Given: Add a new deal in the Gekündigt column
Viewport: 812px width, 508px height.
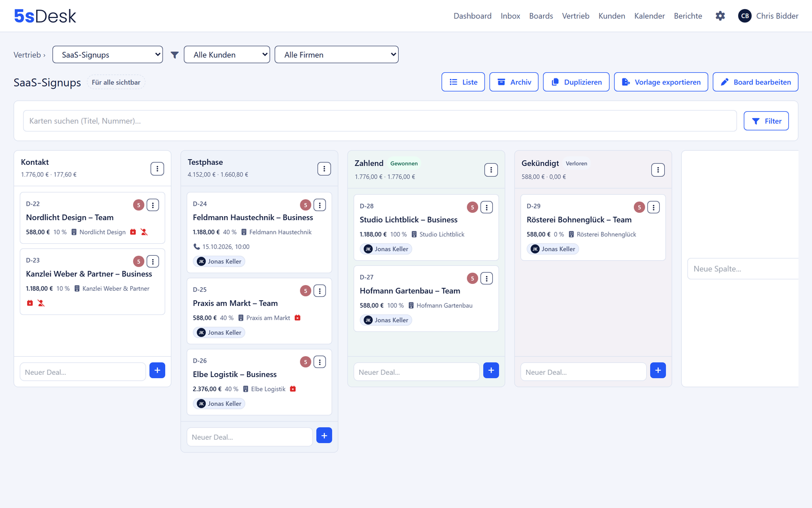Looking at the screenshot, I should pyautogui.click(x=658, y=370).
